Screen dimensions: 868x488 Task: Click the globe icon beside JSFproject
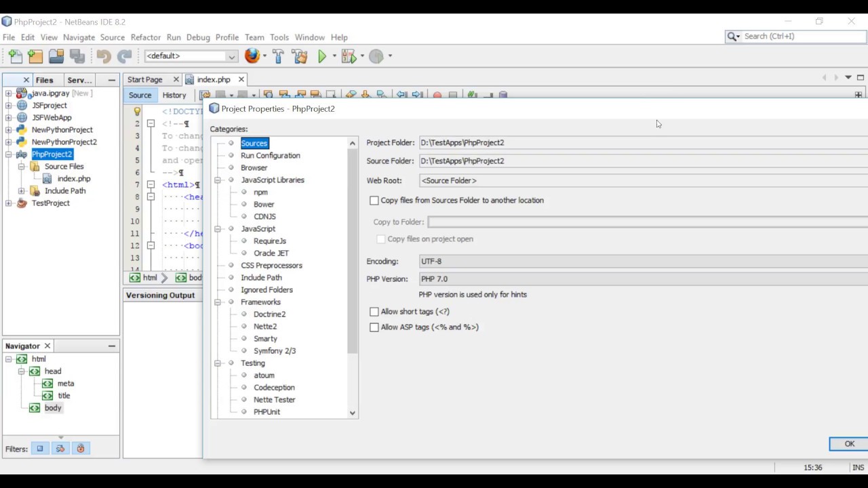pos(22,105)
